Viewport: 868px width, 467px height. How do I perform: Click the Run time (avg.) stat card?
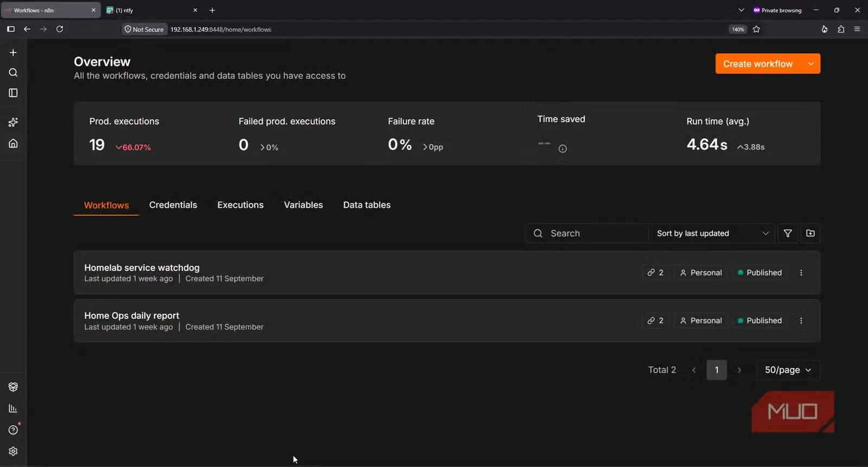click(x=746, y=133)
